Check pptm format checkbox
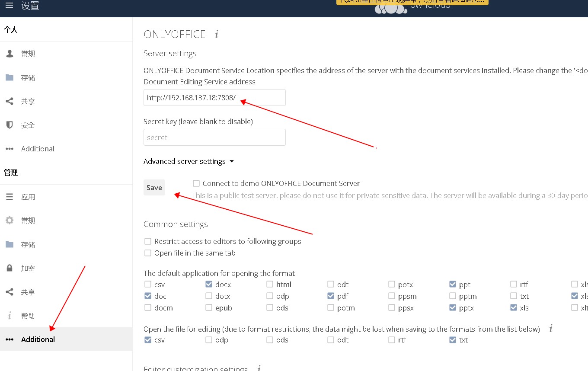The image size is (588, 371). pos(453,296)
